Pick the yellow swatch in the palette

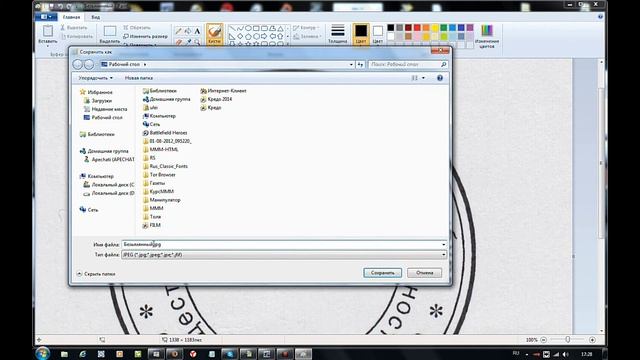[435, 27]
